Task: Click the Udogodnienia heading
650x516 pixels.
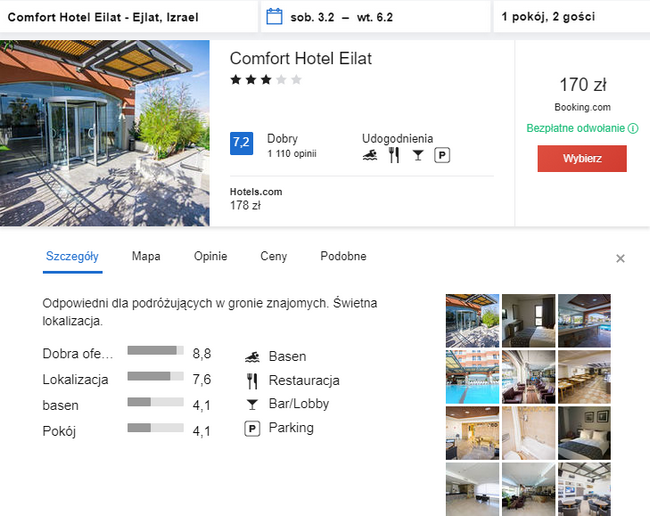Action: click(397, 139)
